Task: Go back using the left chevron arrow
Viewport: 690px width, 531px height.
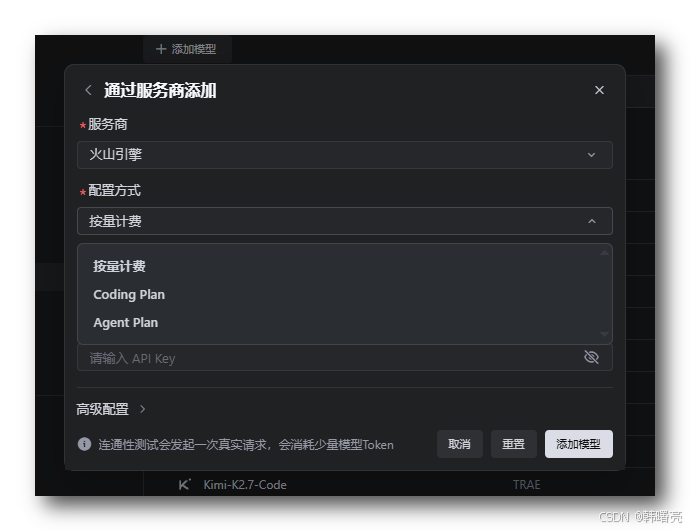Action: (x=88, y=90)
